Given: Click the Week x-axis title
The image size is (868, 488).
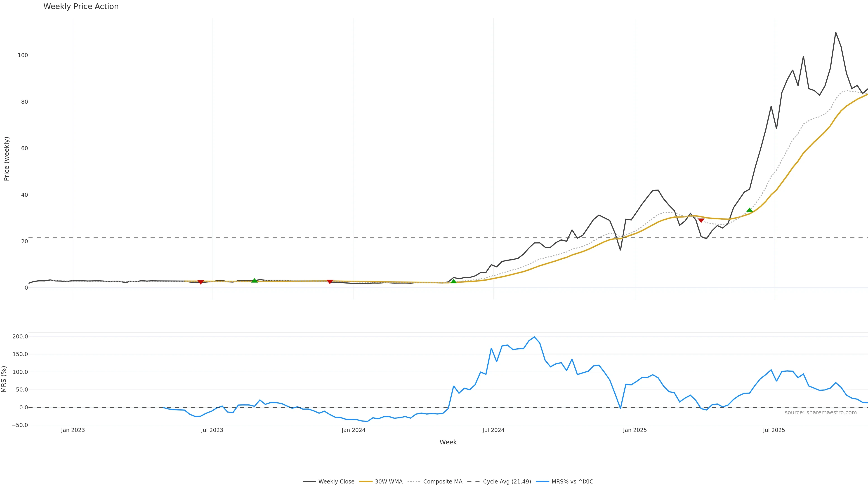Looking at the screenshot, I should coord(448,442).
